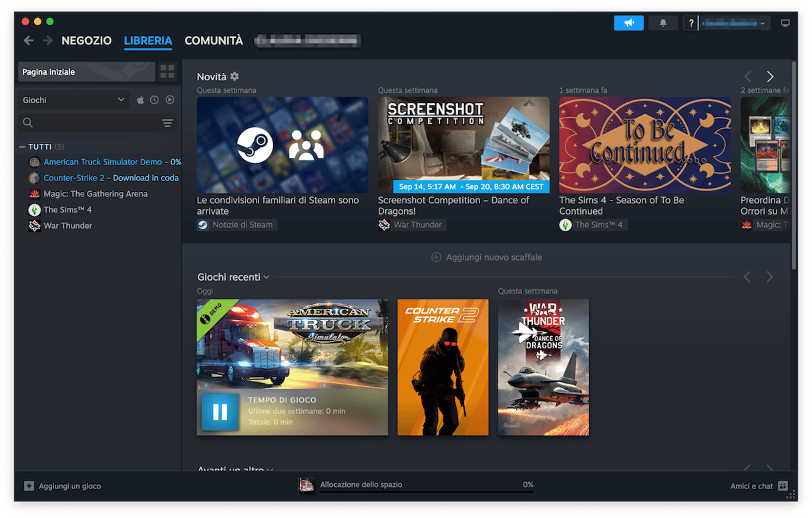The image size is (812, 518).
Task: Show next Novità items with right chevron
Action: click(x=770, y=77)
